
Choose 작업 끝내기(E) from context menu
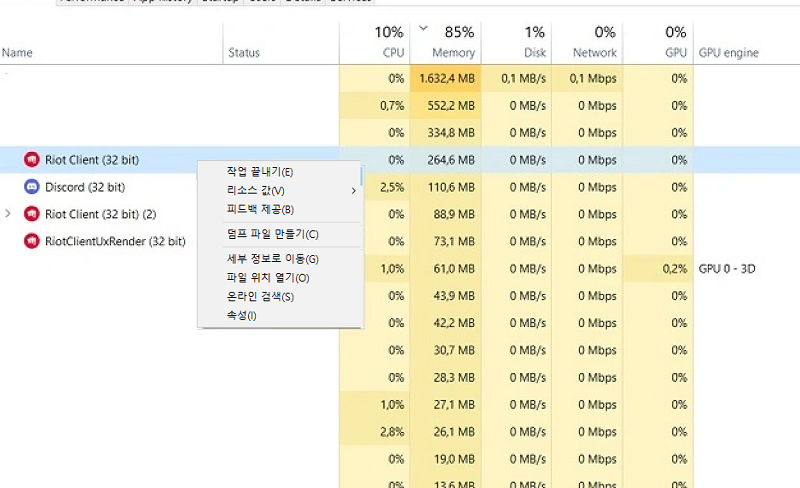tap(260, 172)
